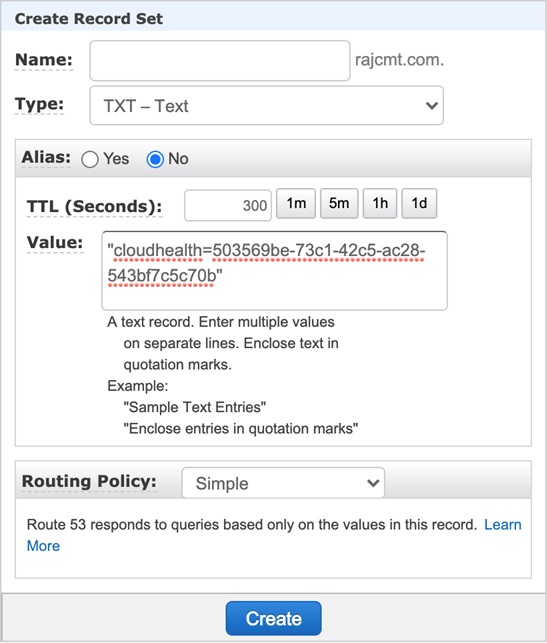Click the Name: label

click(x=44, y=60)
